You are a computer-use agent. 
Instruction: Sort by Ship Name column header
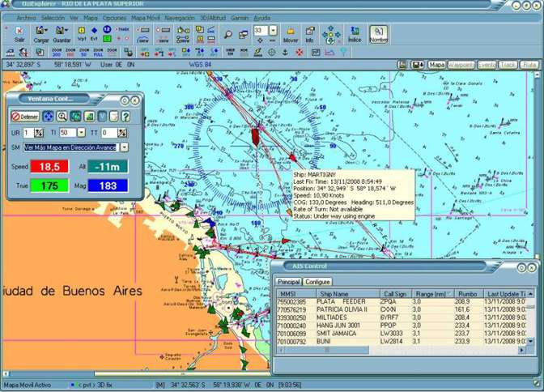tap(348, 294)
